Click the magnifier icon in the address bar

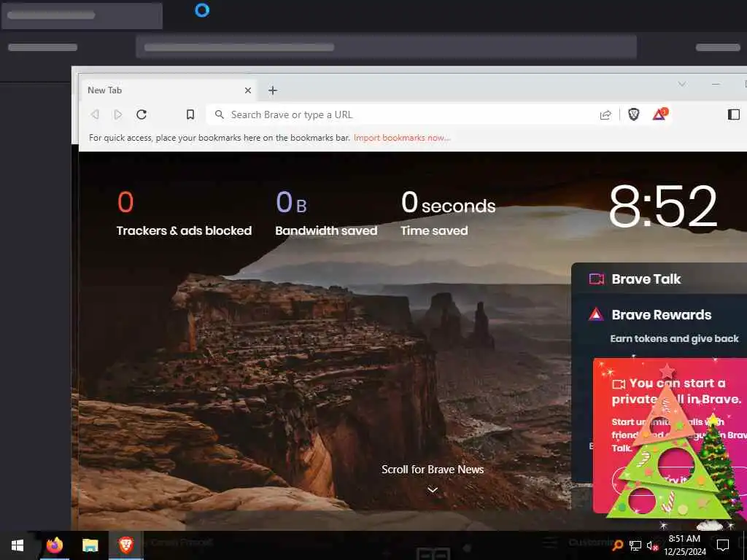[x=219, y=114]
